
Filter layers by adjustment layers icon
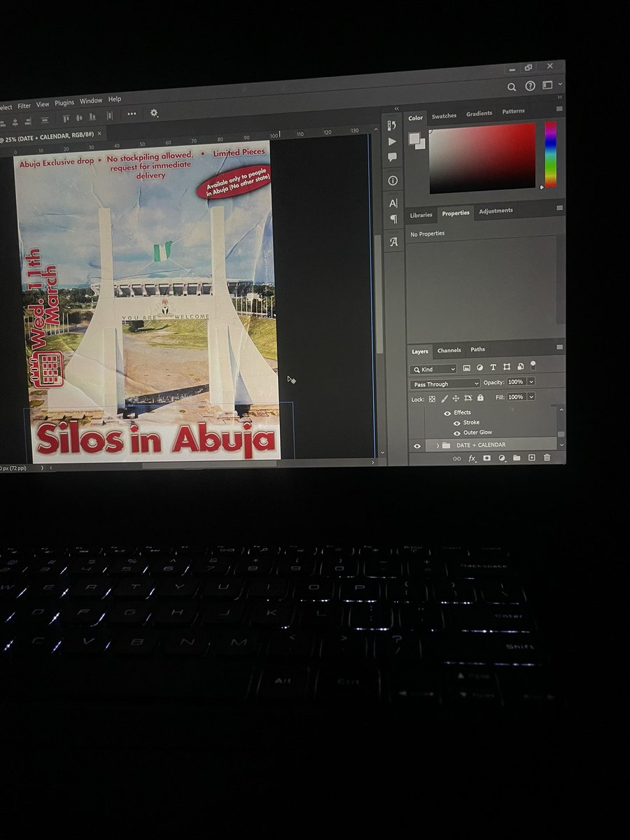tap(480, 367)
